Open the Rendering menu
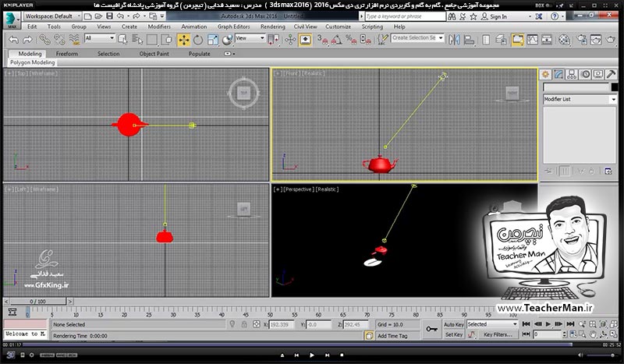624x364 pixels. (x=272, y=27)
